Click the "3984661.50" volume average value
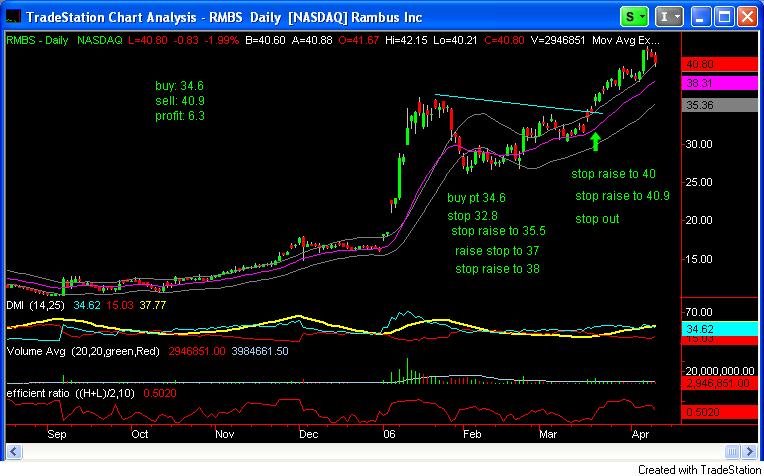This screenshot has width=764, height=476. point(259,351)
